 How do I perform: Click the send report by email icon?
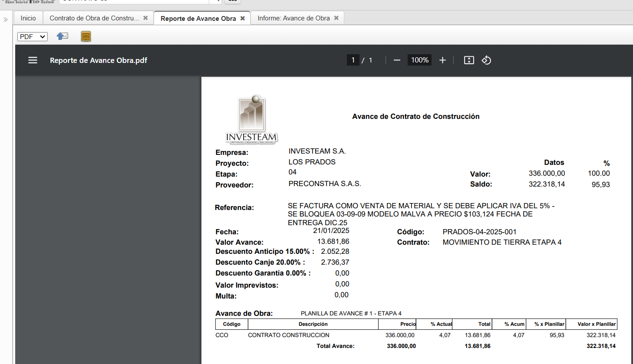(63, 36)
